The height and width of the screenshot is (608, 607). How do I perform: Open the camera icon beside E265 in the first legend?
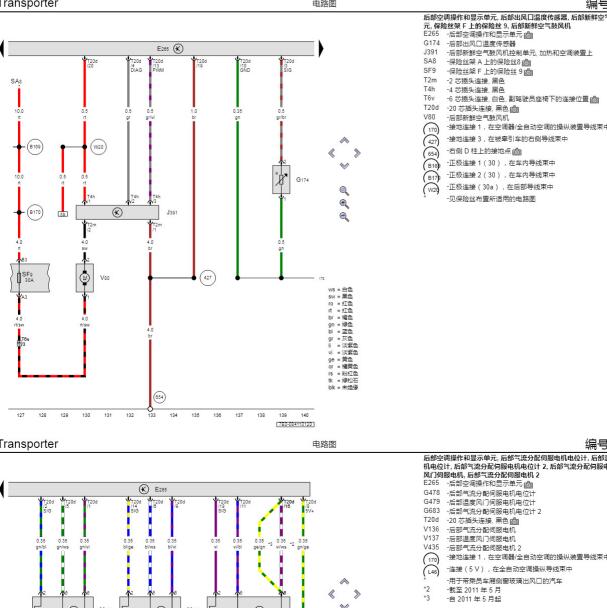[x=528, y=35]
